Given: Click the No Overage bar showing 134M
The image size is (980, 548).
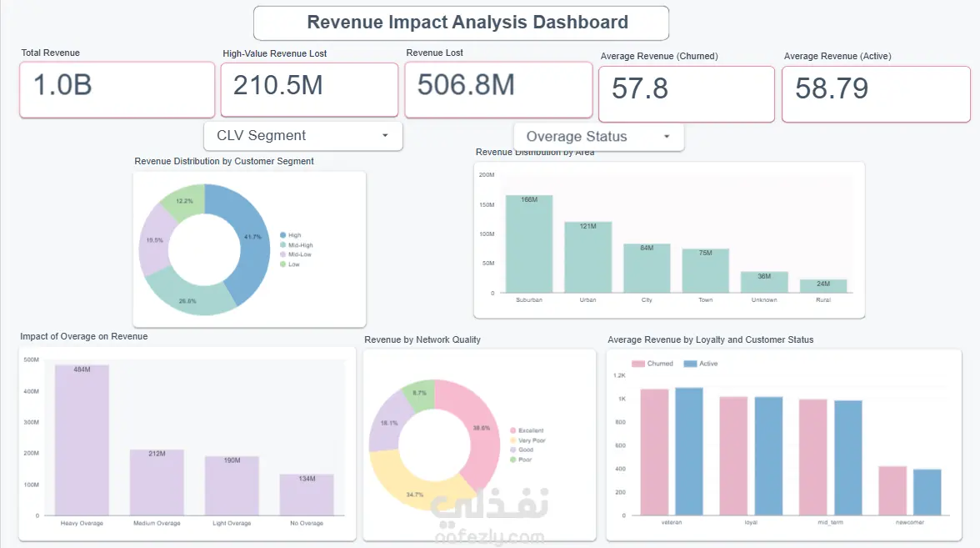Looking at the screenshot, I should pyautogui.click(x=307, y=495).
